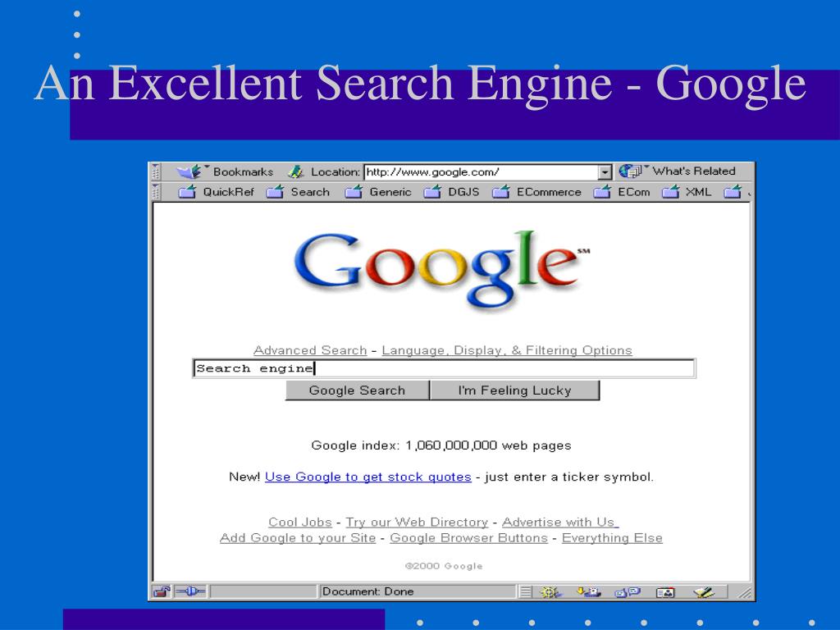Open the ECommerce bookmark folder
The image size is (840, 630).
(536, 192)
